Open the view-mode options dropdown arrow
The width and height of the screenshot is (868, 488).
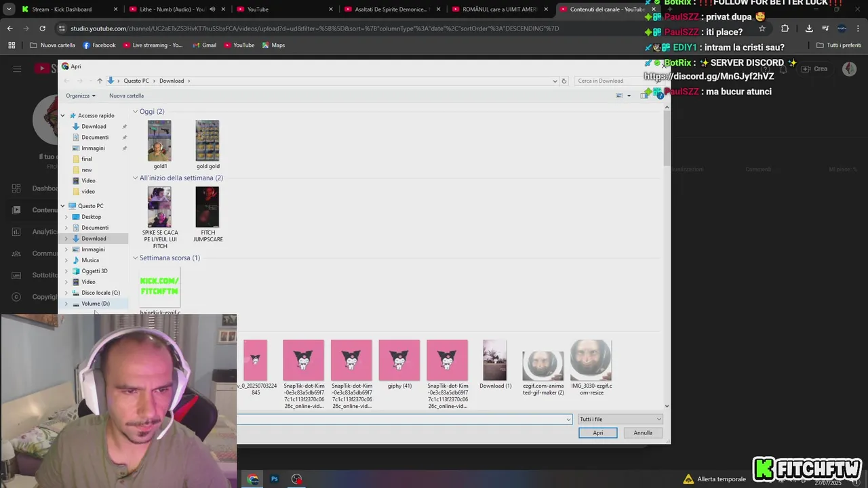[x=629, y=96]
